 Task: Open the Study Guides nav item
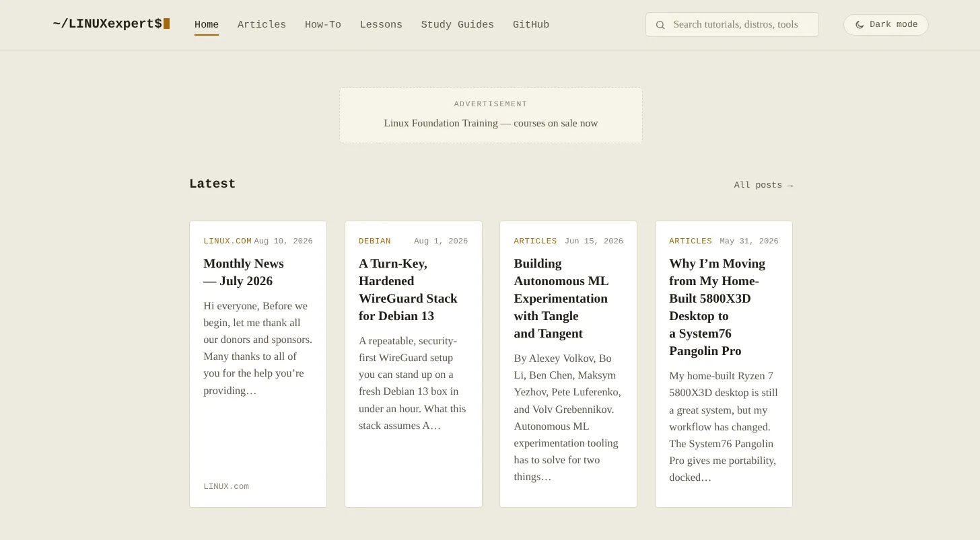tap(458, 25)
